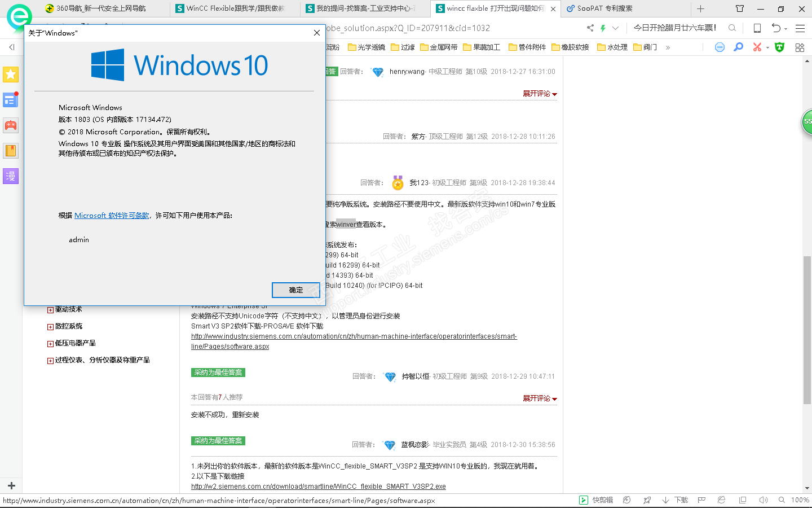The height and width of the screenshot is (508, 812).
Task: Click the accelerator rocket icon in status bar
Action: coord(647,500)
